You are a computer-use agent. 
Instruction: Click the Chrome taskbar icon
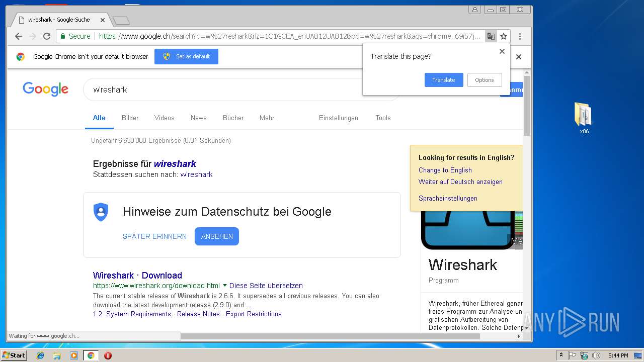(x=91, y=355)
